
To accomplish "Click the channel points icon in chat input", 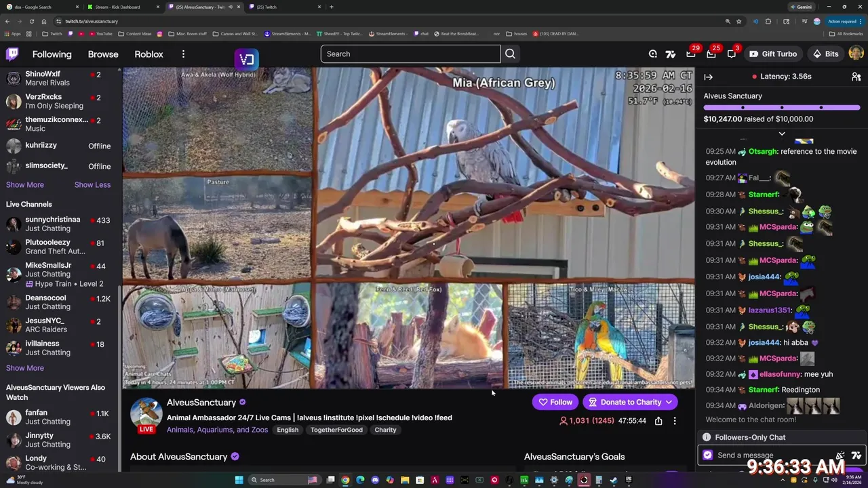I will coord(708,455).
